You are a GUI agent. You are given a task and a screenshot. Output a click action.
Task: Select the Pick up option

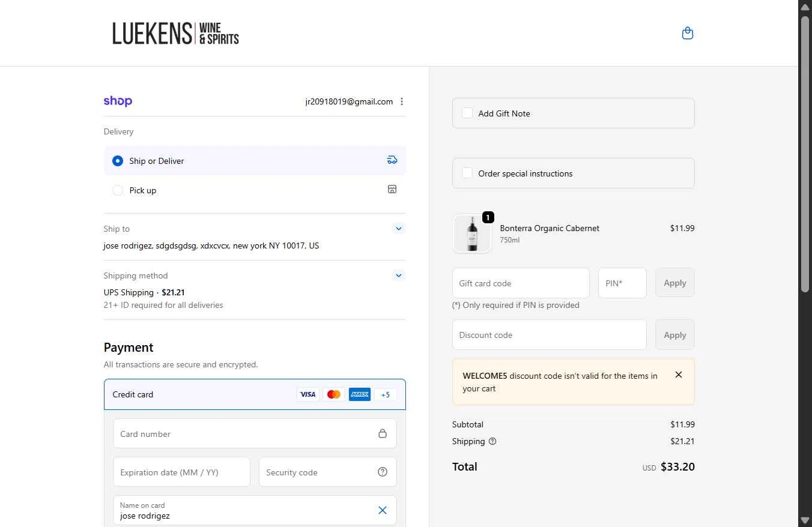point(255,190)
